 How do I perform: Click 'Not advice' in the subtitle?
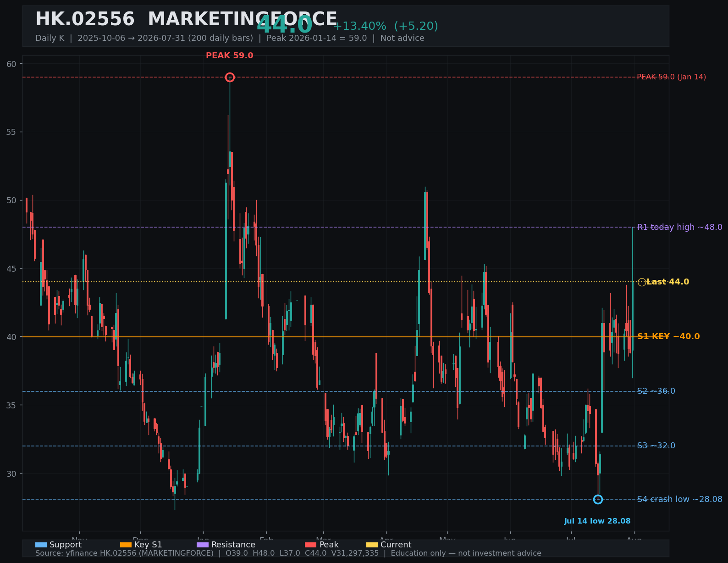click(x=403, y=38)
